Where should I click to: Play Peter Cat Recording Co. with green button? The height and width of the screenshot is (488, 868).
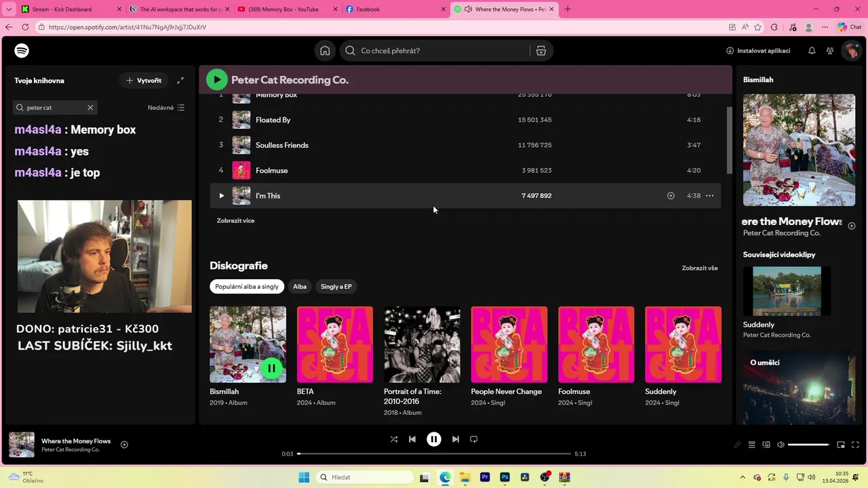tap(217, 80)
